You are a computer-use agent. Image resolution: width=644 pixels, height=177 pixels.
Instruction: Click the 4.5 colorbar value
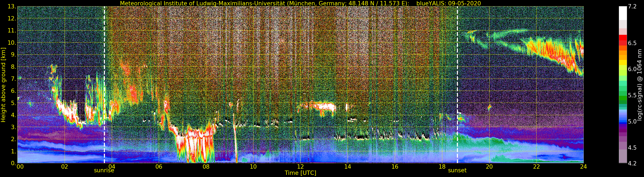(x=632, y=148)
